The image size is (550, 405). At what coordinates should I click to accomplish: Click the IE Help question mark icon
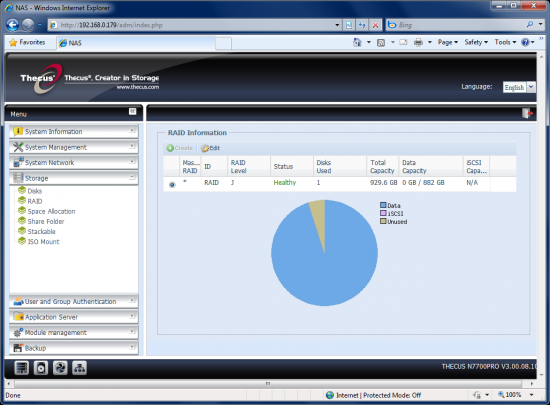(525, 42)
